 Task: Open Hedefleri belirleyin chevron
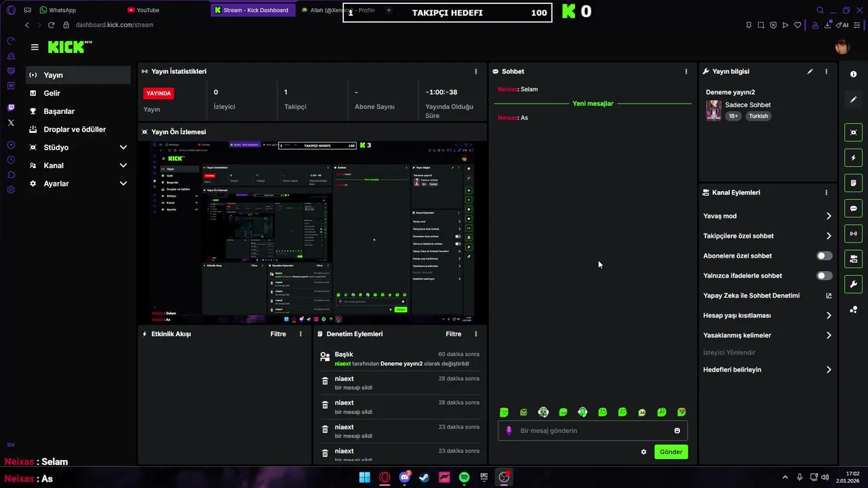tap(828, 370)
